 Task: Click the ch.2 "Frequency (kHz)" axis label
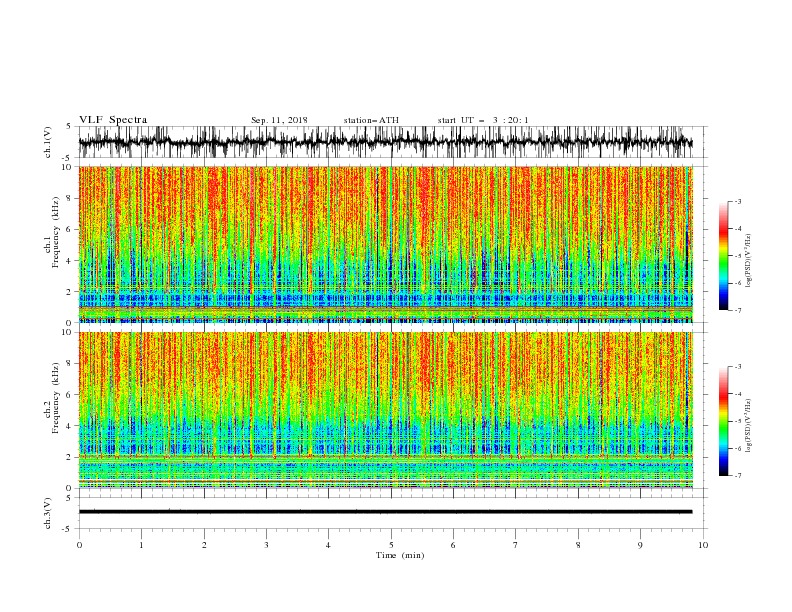click(56, 398)
